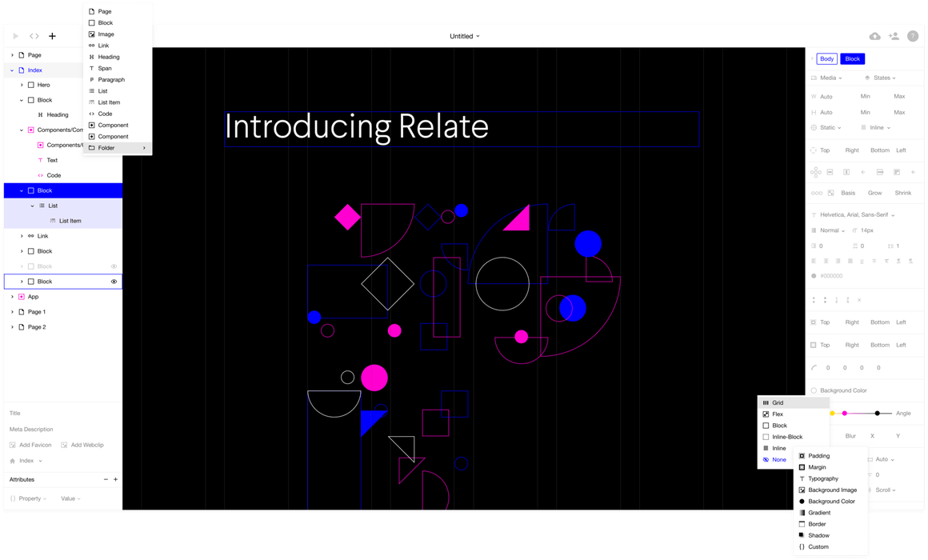This screenshot has width=928, height=560.
Task: Click the underline text decoration icon
Action: pyautogui.click(x=862, y=261)
